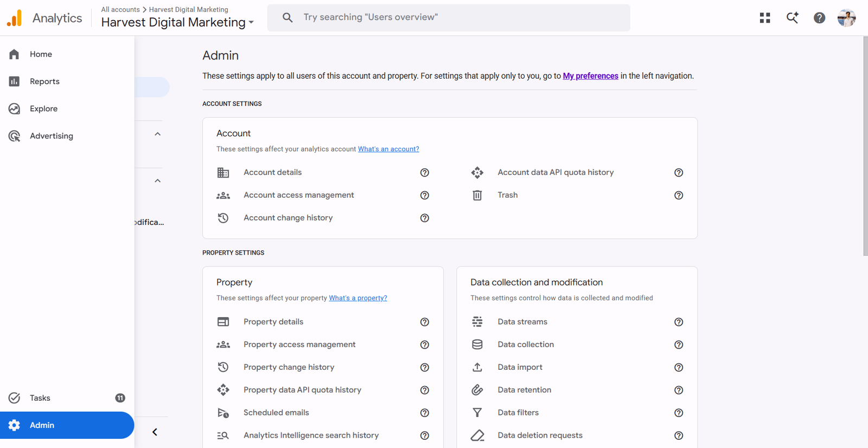Open Advertising in the sidebar
868x448 pixels.
tap(67, 136)
